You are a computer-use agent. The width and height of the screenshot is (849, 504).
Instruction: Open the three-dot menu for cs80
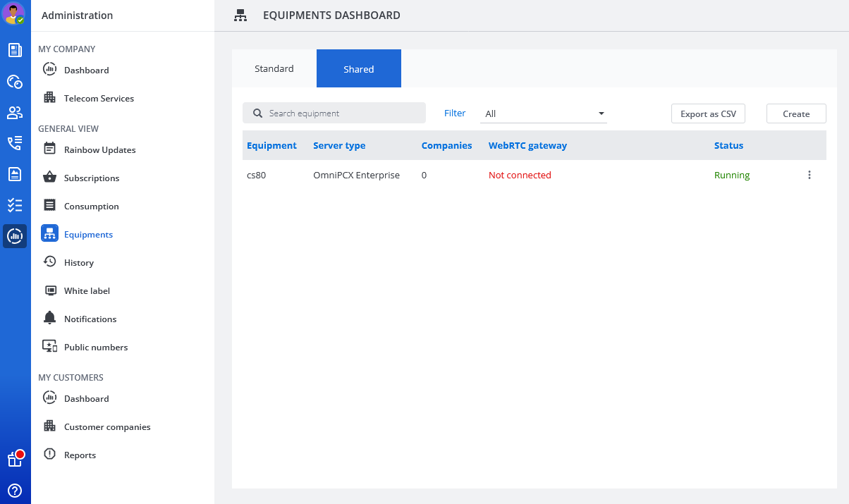pyautogui.click(x=810, y=176)
